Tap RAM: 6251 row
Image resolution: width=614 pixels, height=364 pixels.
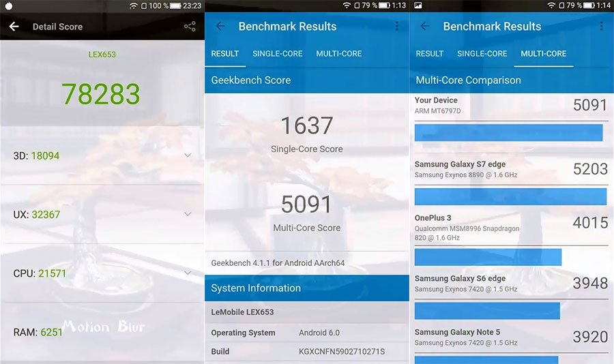(x=102, y=332)
